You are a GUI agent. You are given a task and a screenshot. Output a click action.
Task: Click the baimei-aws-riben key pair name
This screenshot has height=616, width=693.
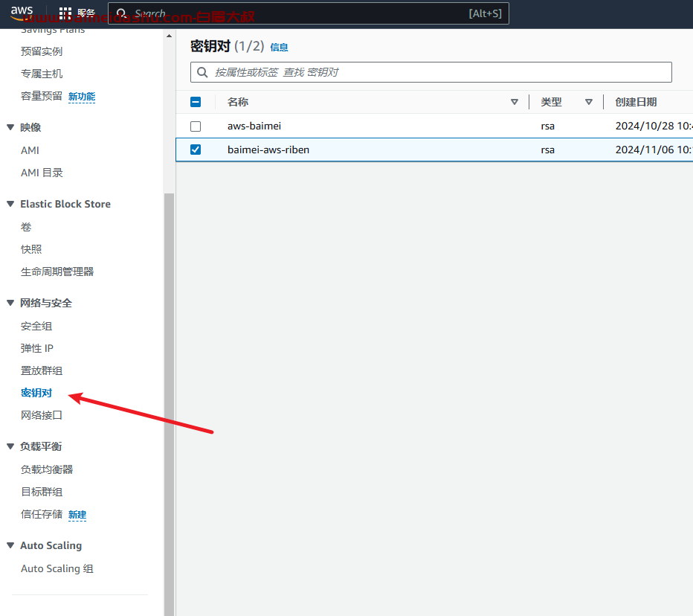point(268,150)
